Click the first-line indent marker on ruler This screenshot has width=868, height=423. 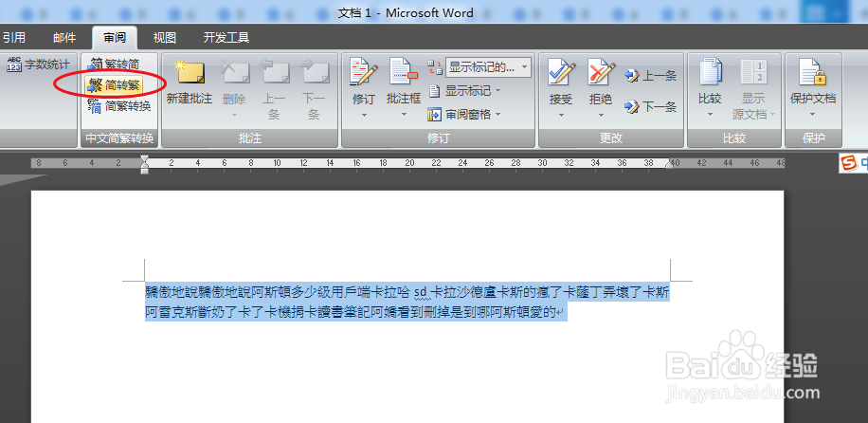(144, 159)
